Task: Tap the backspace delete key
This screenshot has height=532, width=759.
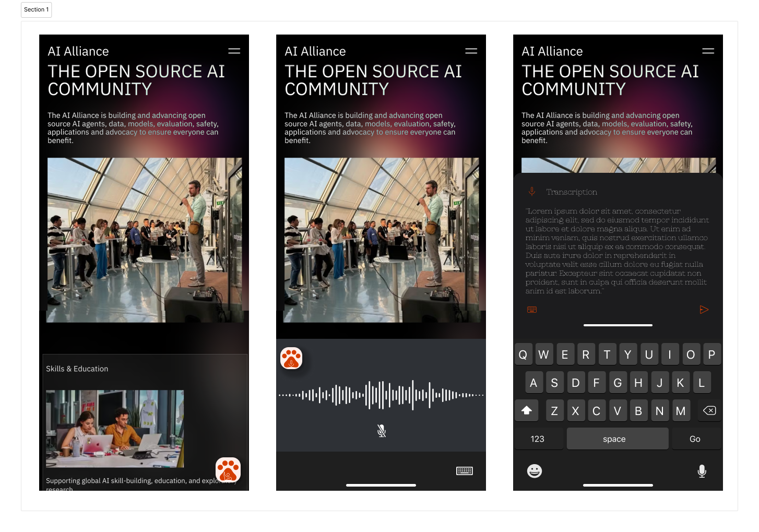Action: coord(709,410)
